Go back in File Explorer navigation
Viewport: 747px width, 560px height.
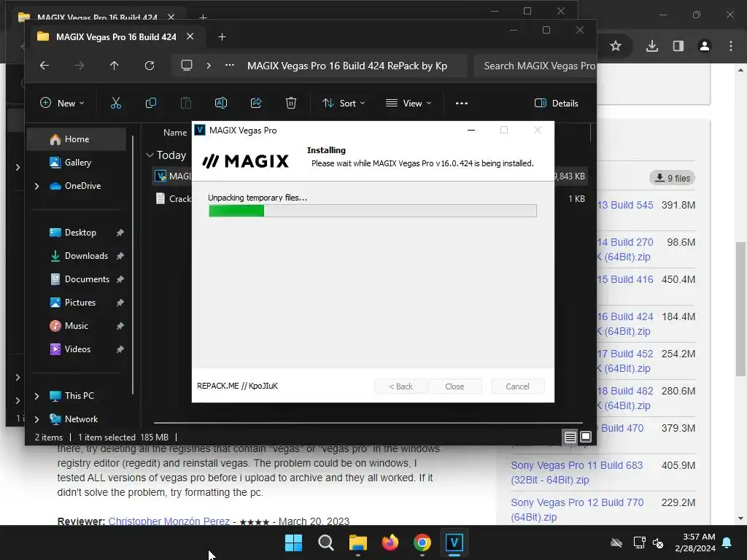pos(44,65)
